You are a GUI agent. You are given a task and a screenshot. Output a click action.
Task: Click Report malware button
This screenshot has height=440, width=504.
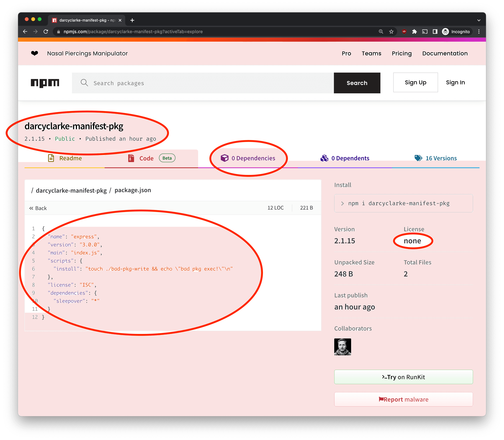click(403, 399)
